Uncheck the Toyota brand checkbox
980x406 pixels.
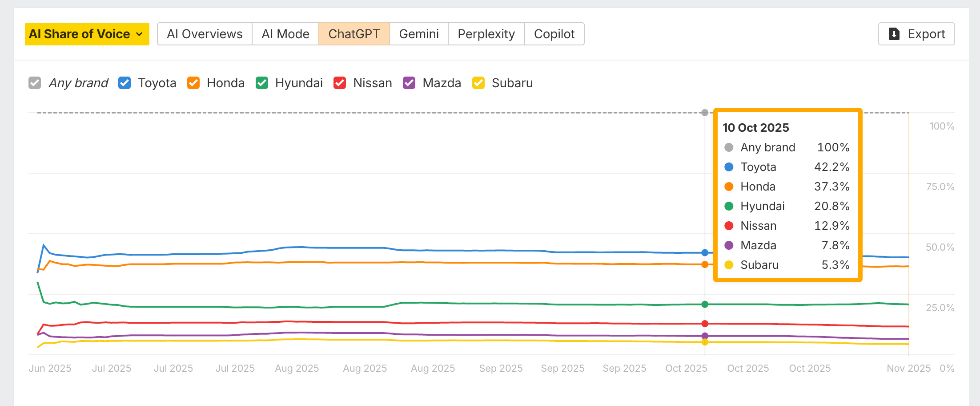[125, 83]
